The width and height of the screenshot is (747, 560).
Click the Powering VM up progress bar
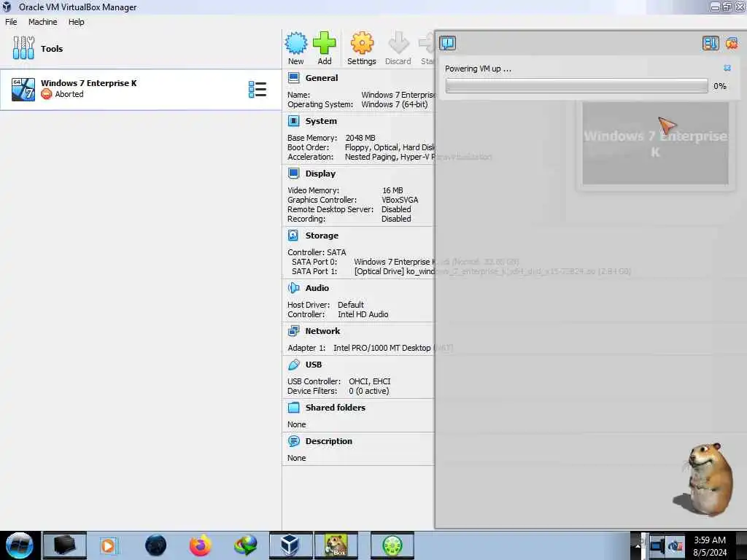pyautogui.click(x=576, y=86)
